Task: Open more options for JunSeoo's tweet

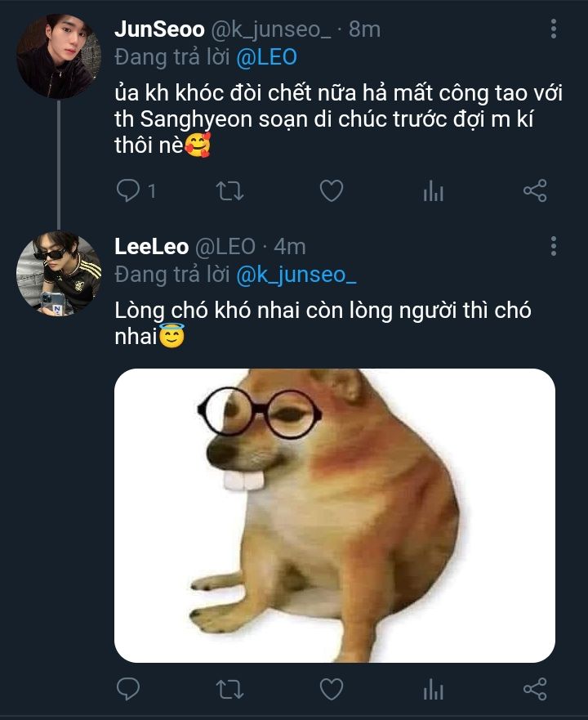Action: pos(554,30)
